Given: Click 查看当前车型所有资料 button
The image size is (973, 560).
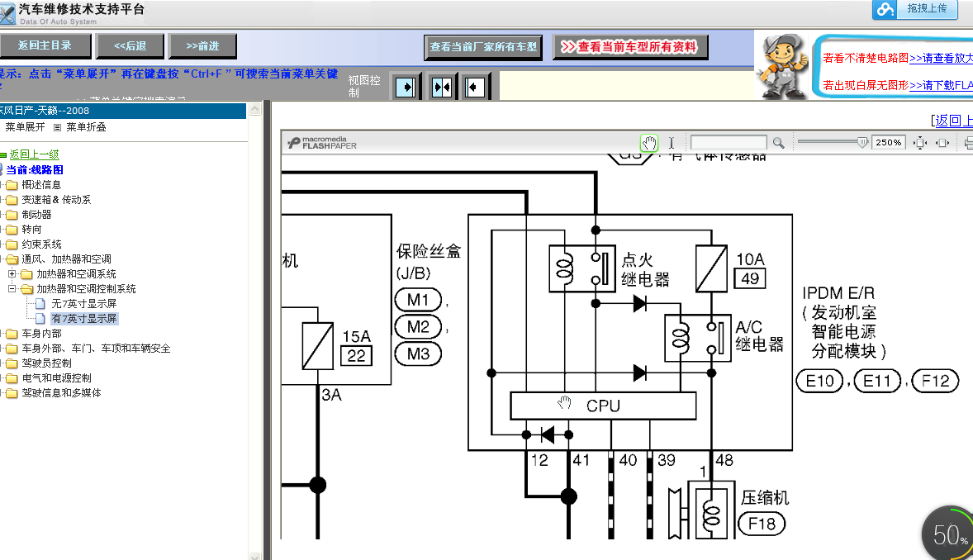Looking at the screenshot, I should (630, 47).
